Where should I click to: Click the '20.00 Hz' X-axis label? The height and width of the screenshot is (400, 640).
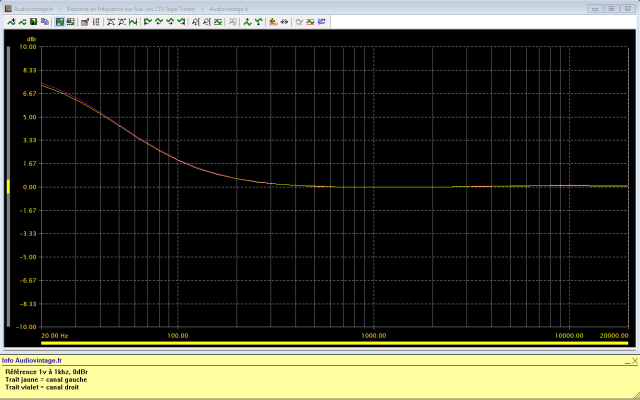[x=54, y=336]
